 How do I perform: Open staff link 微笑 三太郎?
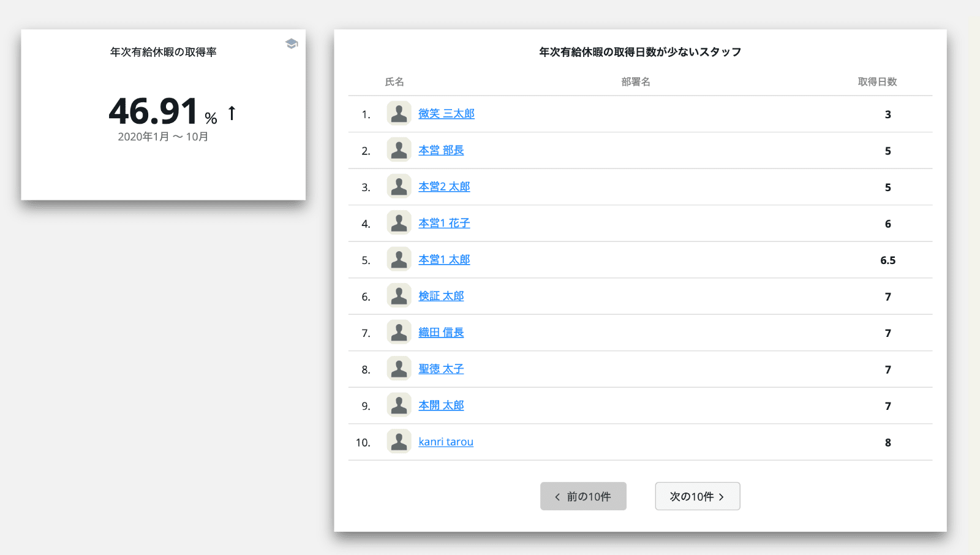[447, 114]
